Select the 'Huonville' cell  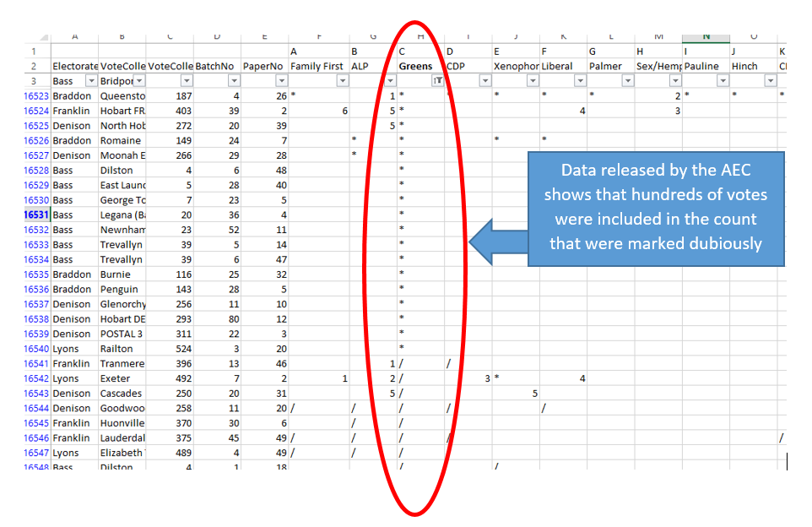122,423
